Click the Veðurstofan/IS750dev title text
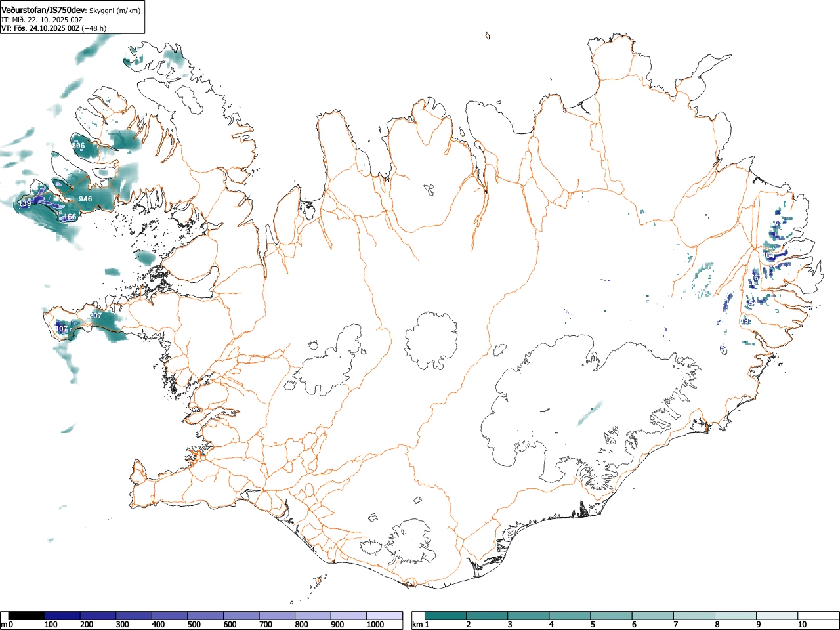This screenshot has height=630, width=840. tap(43, 10)
